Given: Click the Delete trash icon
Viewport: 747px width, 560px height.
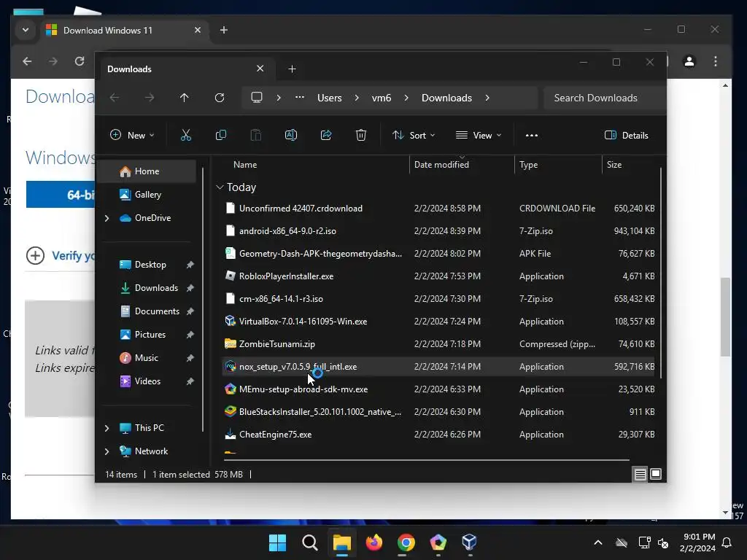Looking at the screenshot, I should pos(361,135).
